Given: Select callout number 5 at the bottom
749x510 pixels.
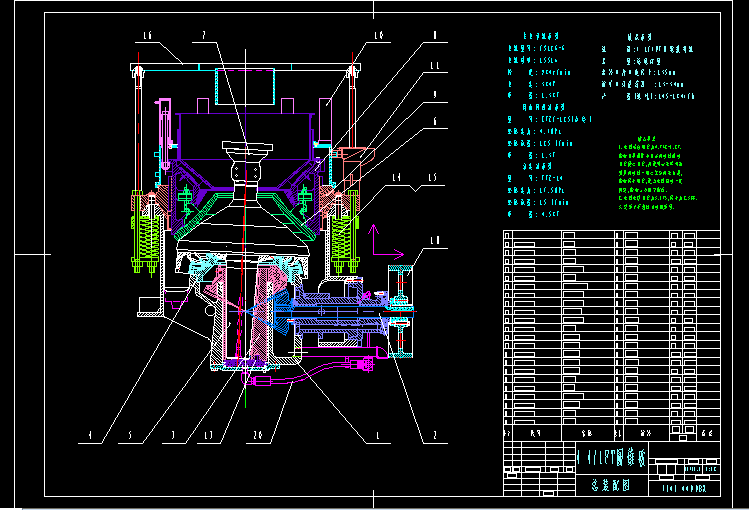Looking at the screenshot, I should [x=130, y=436].
